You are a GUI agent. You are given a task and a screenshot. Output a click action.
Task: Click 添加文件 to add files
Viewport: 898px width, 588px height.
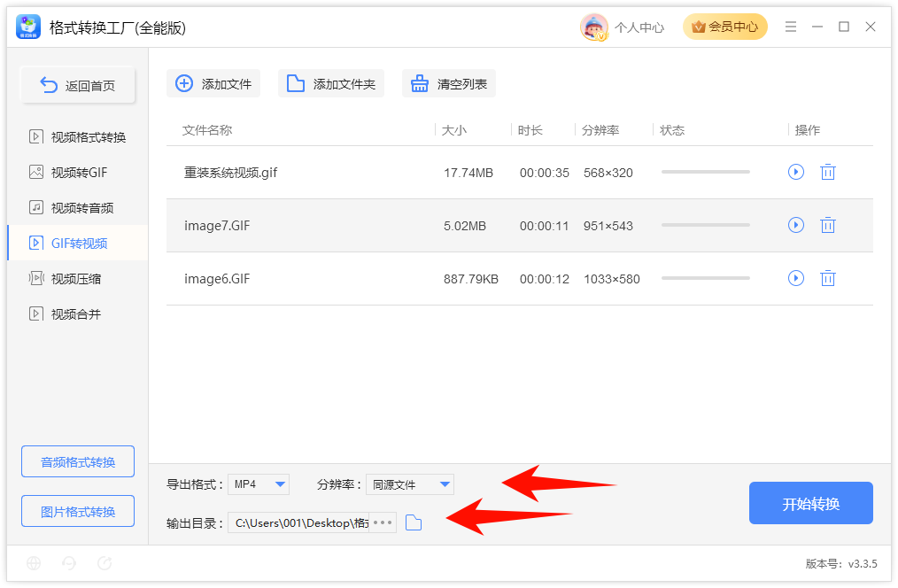pyautogui.click(x=213, y=83)
